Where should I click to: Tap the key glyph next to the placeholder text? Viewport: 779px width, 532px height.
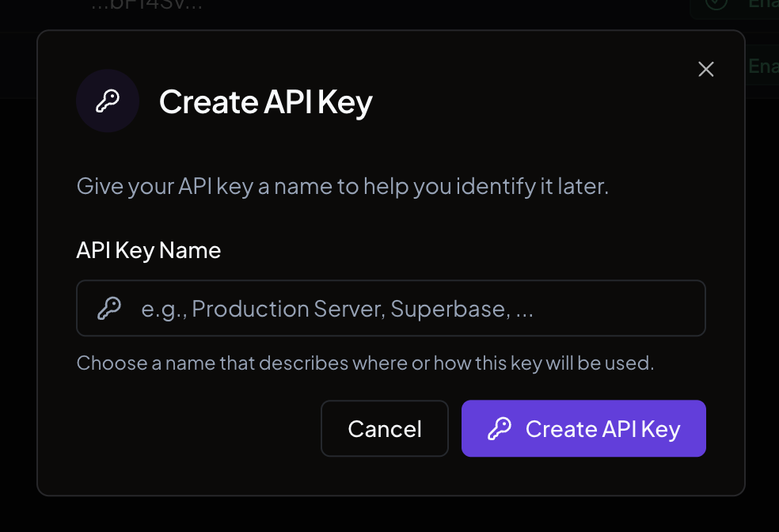point(111,308)
